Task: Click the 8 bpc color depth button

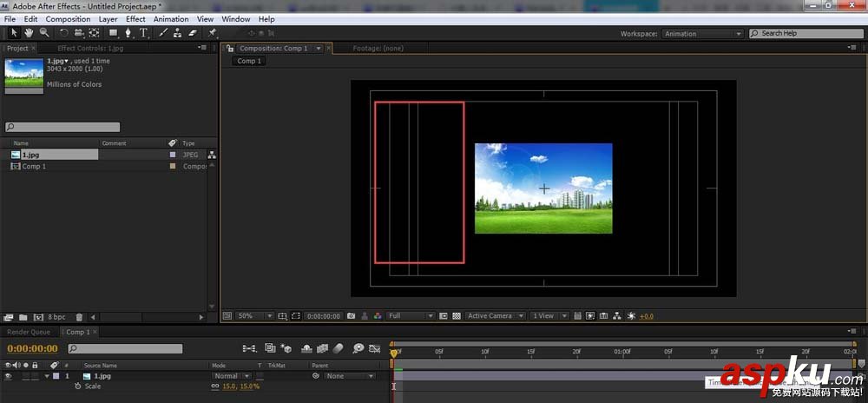Action: pyautogui.click(x=56, y=317)
